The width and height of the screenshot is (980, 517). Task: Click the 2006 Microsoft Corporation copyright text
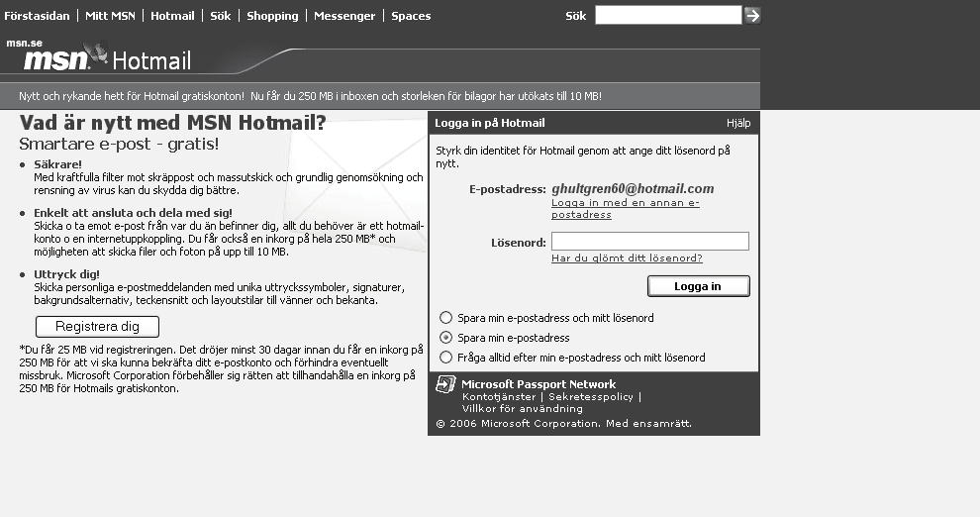tap(564, 424)
